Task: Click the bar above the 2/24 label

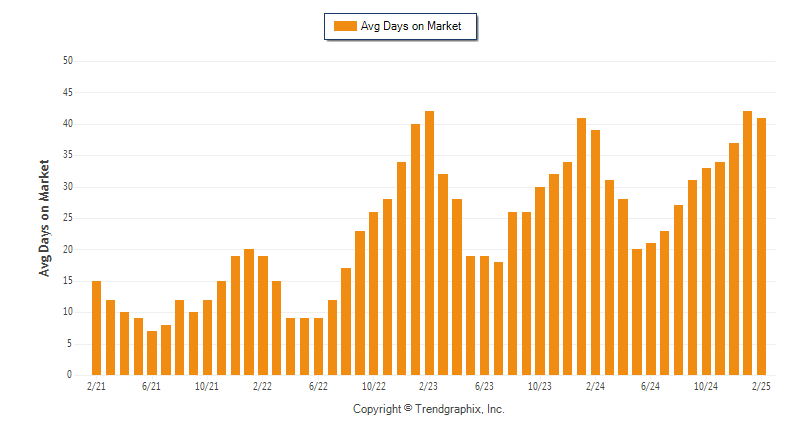Action: (x=595, y=252)
